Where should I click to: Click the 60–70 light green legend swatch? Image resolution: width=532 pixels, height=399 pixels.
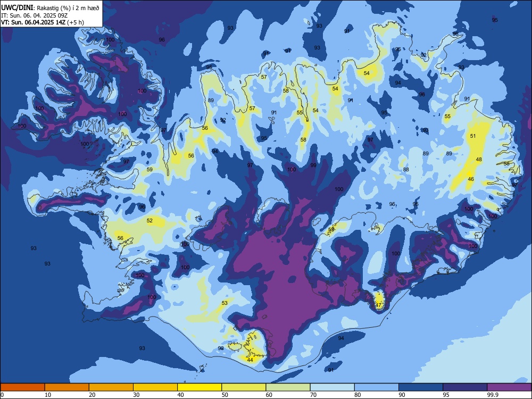tap(288, 387)
